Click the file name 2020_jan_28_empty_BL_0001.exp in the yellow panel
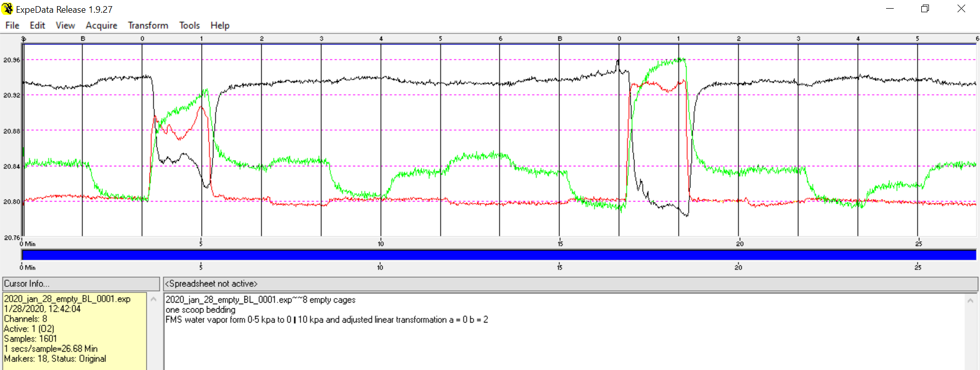This screenshot has width=980, height=370. click(x=67, y=299)
